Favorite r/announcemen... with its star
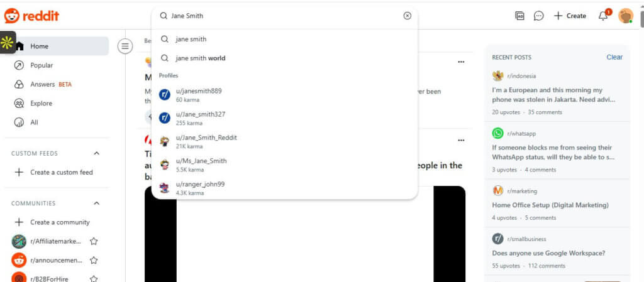The height and width of the screenshot is (282, 644). coord(94,260)
